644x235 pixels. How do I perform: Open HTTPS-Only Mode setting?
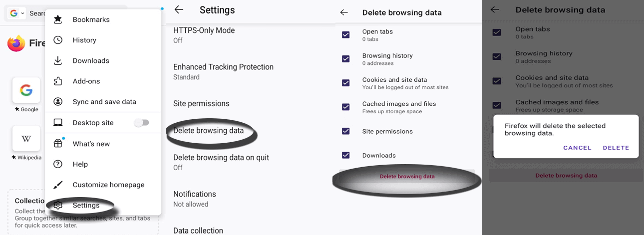[204, 34]
